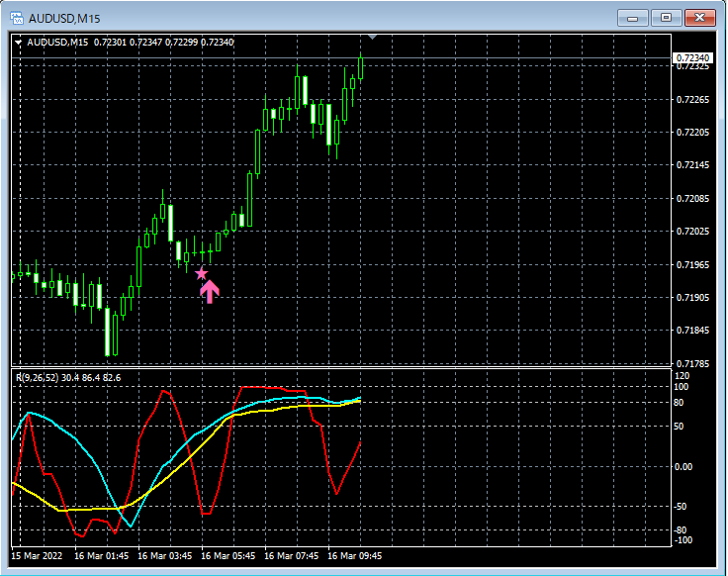Select the pink up arrow signal
The width and height of the screenshot is (728, 576).
pos(210,292)
